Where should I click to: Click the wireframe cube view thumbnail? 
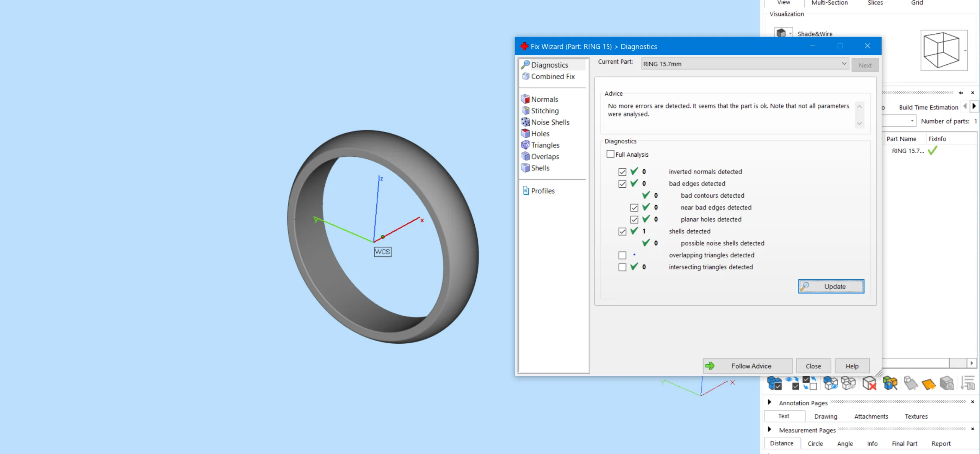click(x=941, y=50)
